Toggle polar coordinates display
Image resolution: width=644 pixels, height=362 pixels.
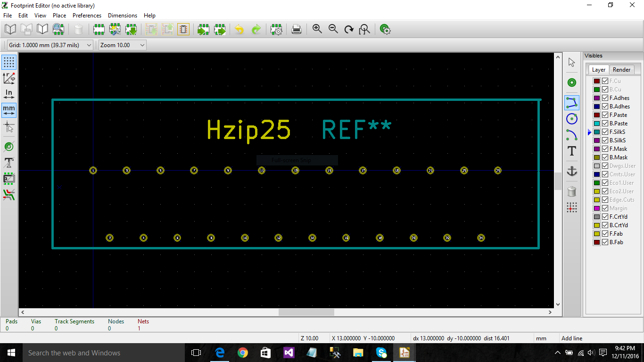point(9,78)
